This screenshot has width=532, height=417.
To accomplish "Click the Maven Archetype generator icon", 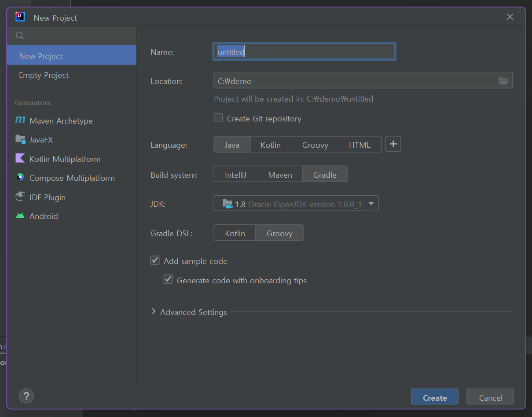I will (20, 120).
